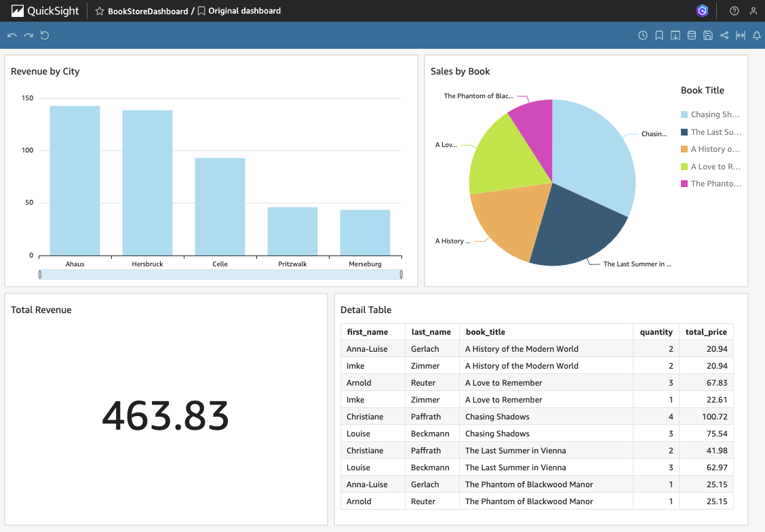Redo the undone dashboard action
Viewport: 765px width, 532px height.
(x=28, y=35)
